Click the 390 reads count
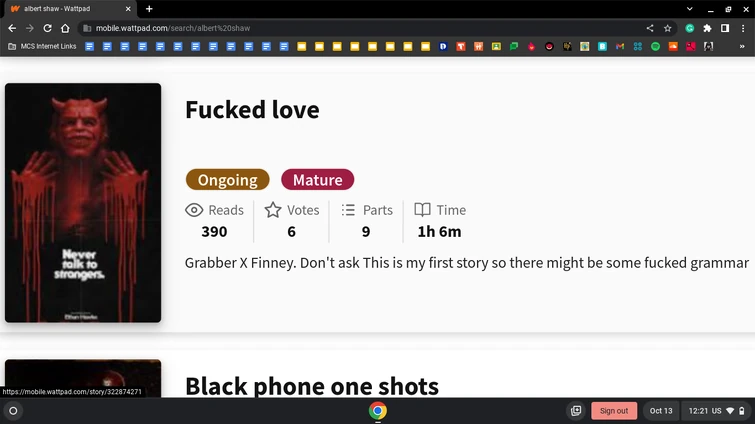755x424 pixels. coord(214,231)
